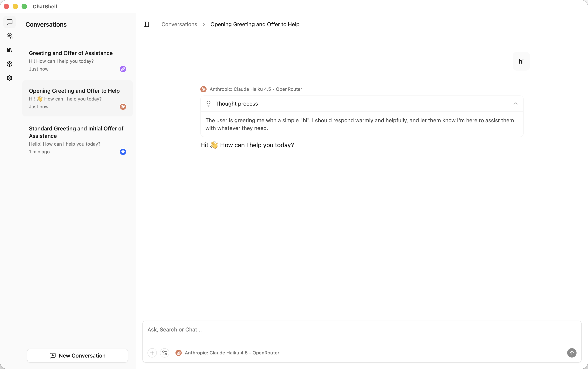588x369 pixels.
Task: Open the agents panel in the sidebar
Action: tap(9, 36)
